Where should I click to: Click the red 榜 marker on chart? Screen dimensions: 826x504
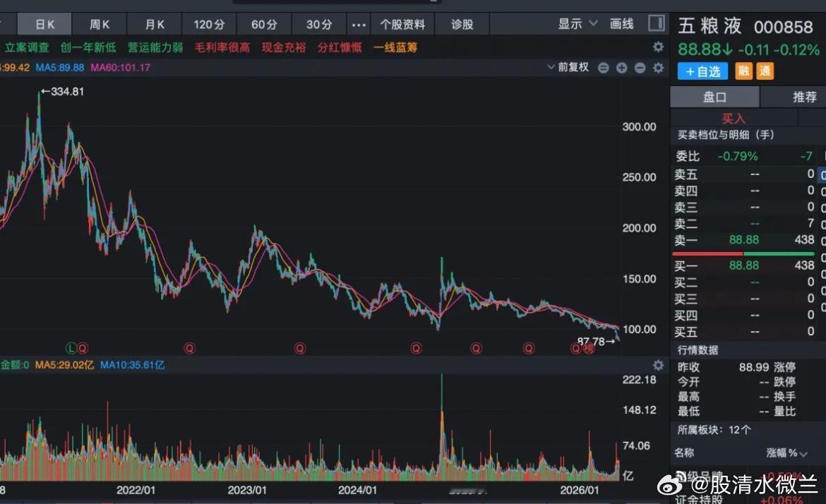588,348
